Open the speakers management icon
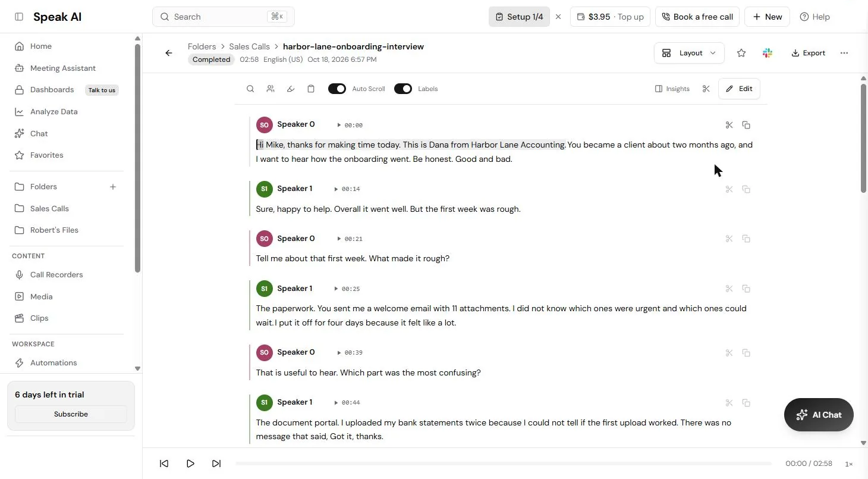The height and width of the screenshot is (479, 868). [271, 89]
